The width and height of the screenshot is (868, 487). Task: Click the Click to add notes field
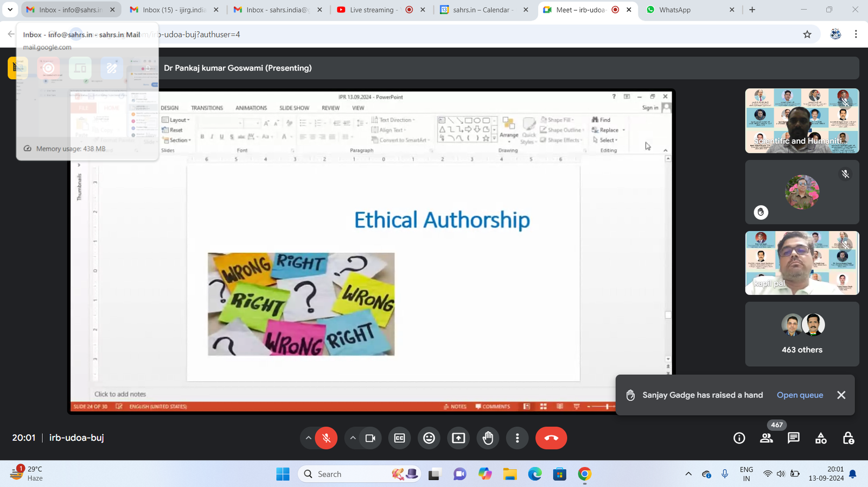pos(120,394)
